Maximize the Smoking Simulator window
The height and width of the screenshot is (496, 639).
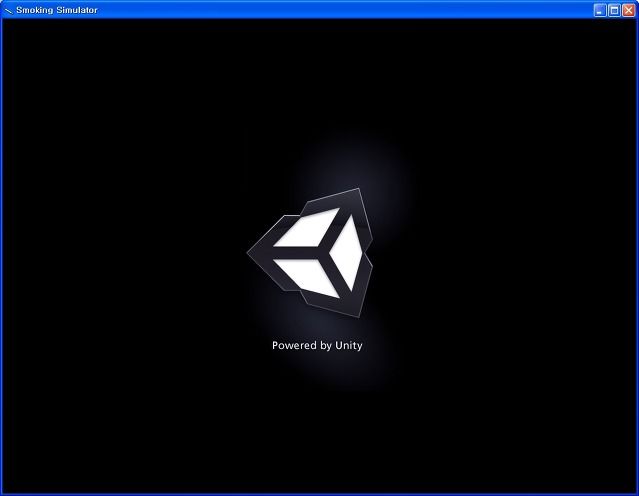pyautogui.click(x=614, y=10)
